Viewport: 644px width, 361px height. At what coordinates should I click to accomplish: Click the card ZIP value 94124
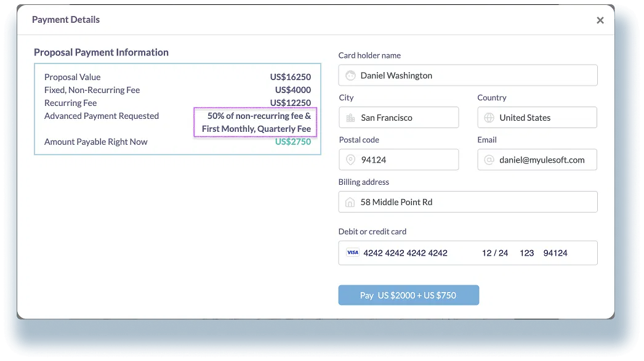coord(555,253)
